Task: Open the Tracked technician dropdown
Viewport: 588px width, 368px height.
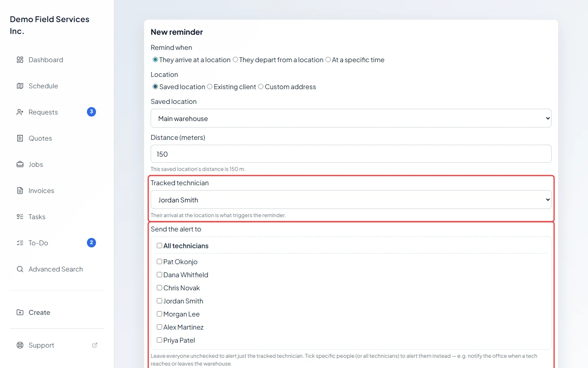Action: pos(351,200)
